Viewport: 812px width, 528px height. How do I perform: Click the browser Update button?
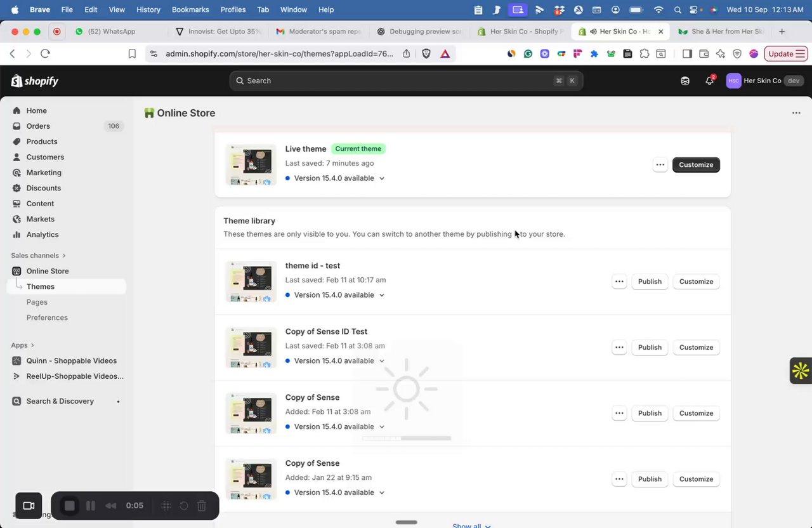[786, 54]
